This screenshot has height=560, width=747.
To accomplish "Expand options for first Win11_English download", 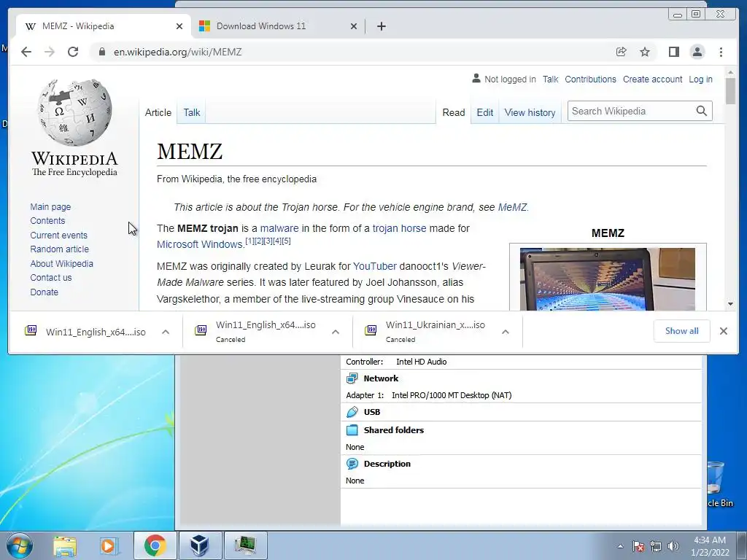I will [166, 332].
